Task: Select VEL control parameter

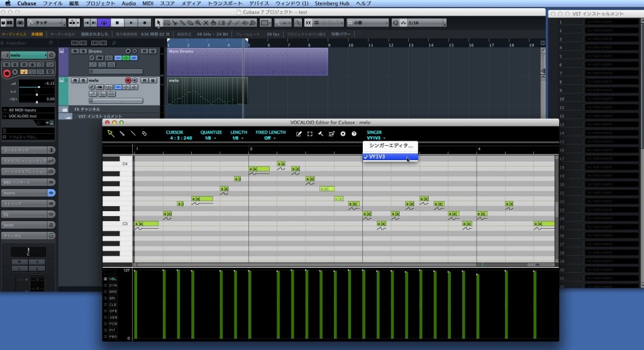Action: pos(113,279)
